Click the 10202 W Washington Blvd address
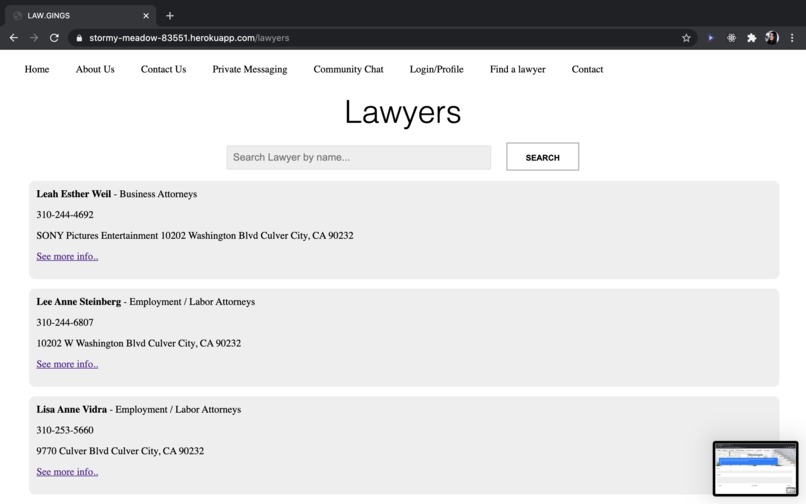 point(139,343)
